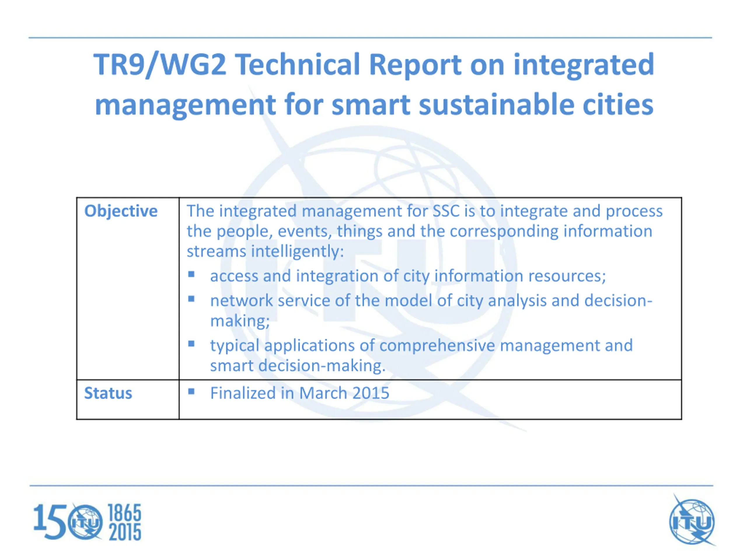
Task: Select the 'Status' table row header
Action: tap(108, 393)
